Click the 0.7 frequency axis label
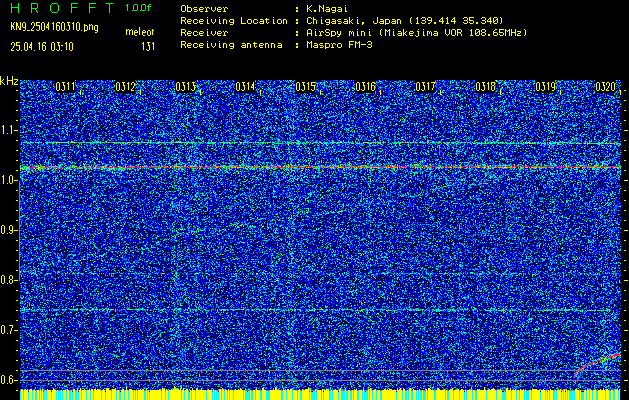Viewport: 629px width, 400px height. tap(8, 330)
